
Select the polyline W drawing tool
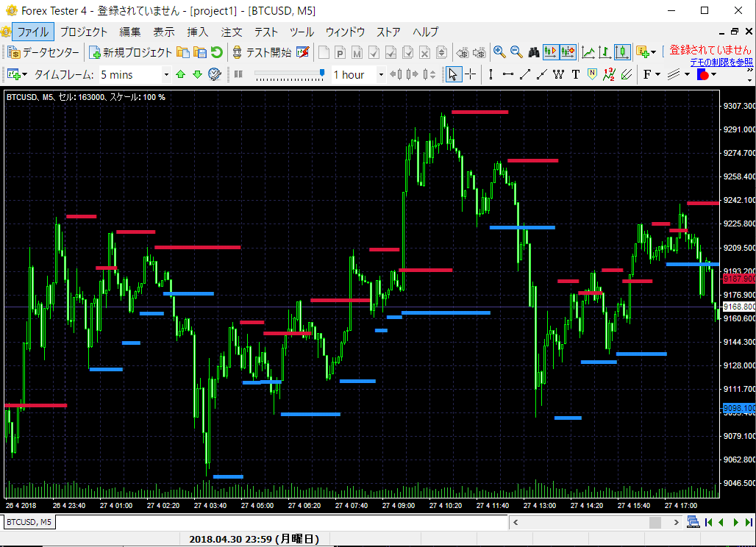pos(558,75)
